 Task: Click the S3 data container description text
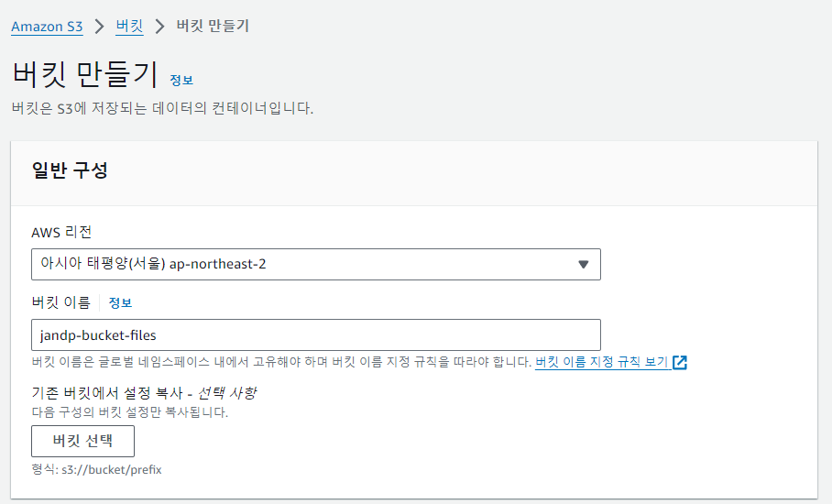[162, 108]
